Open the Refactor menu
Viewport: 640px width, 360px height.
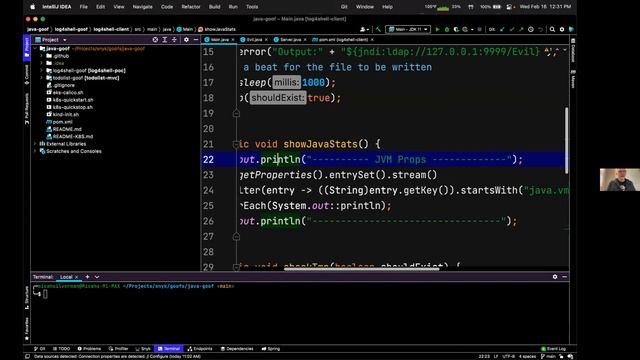tap(191, 7)
